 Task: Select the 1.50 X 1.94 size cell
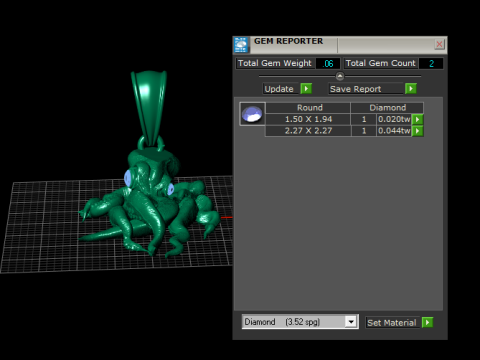(x=308, y=119)
